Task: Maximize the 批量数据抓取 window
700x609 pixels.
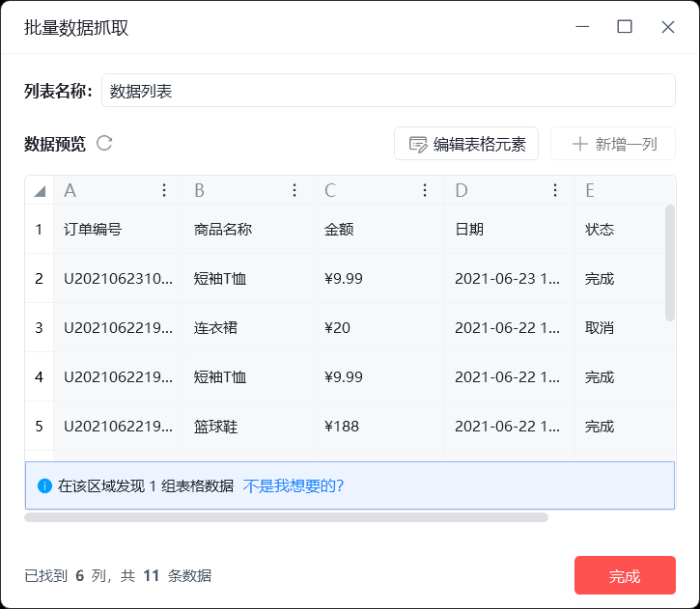Action: click(625, 27)
